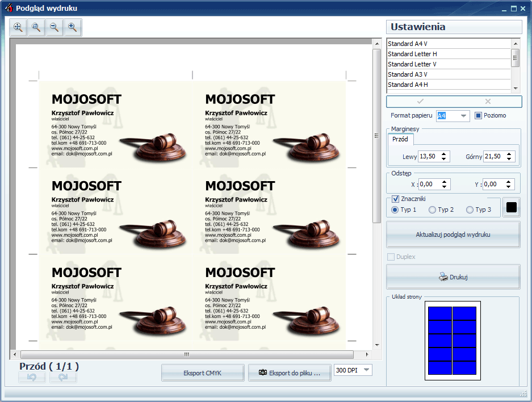Viewport: 532px width, 402px height.
Task: Open the Format papieru dropdown
Action: (463, 116)
